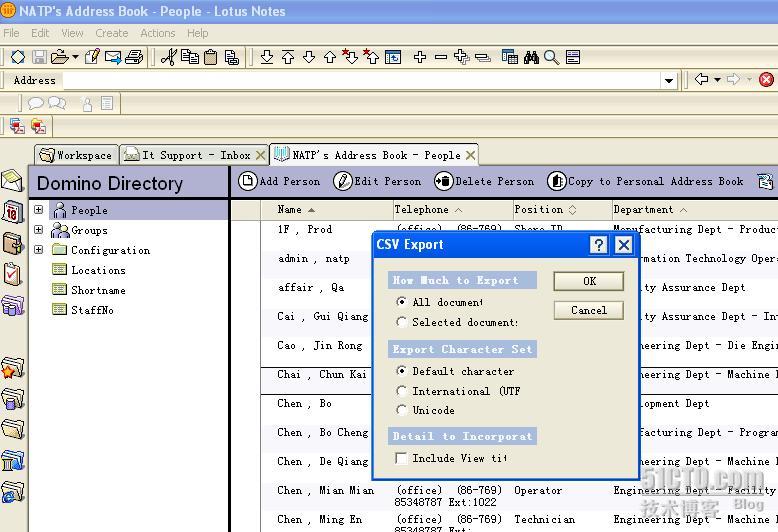Click the binoculars Find icon
The height and width of the screenshot is (532, 778).
[531, 57]
